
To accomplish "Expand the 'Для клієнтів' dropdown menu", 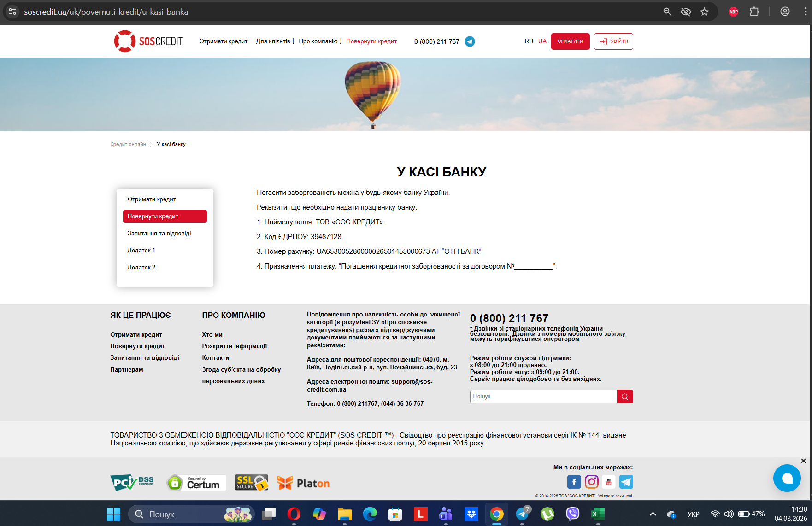I will pos(276,41).
